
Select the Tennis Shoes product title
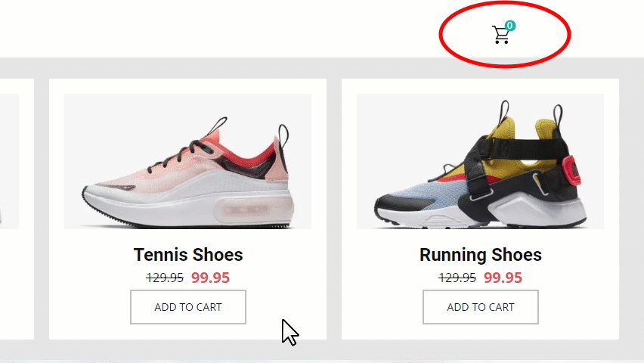188,254
